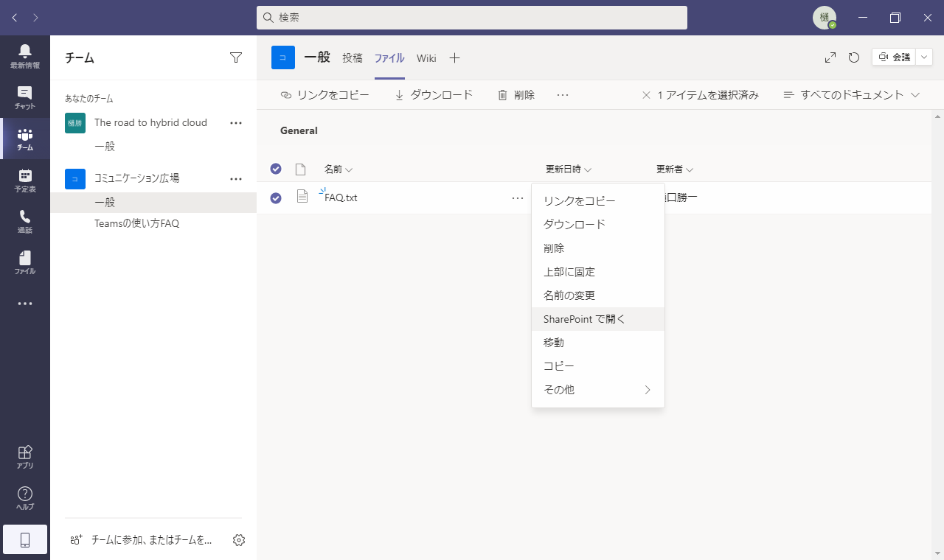
Task: Expand the その他 submenu
Action: tap(598, 390)
